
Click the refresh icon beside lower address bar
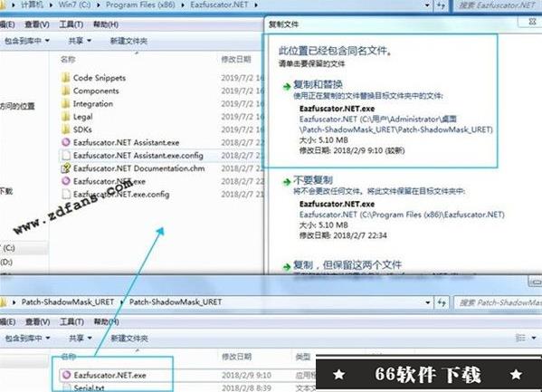coord(442,302)
